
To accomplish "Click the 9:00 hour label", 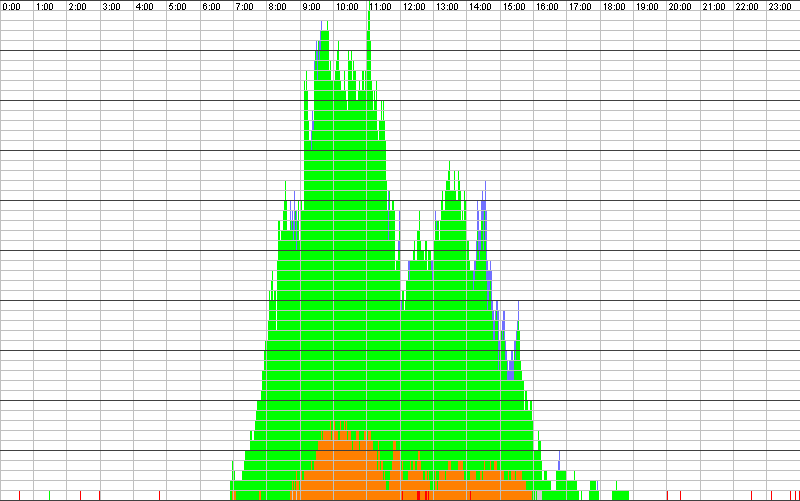I will coord(311,7).
